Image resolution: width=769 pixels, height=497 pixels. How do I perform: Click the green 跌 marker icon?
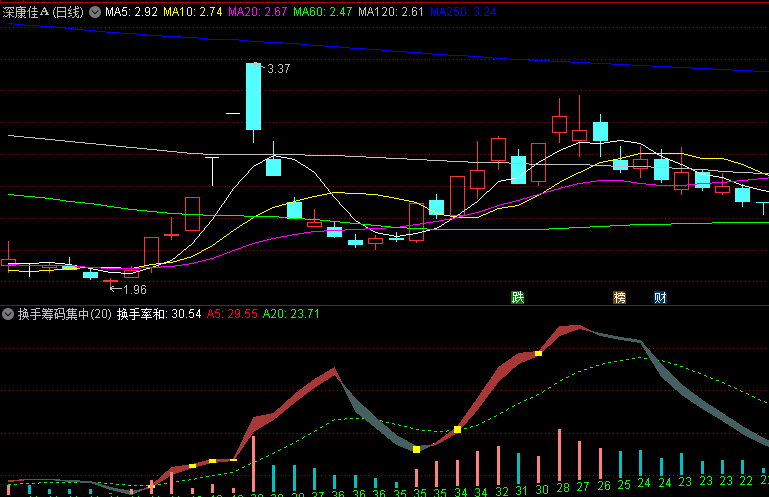[518, 297]
